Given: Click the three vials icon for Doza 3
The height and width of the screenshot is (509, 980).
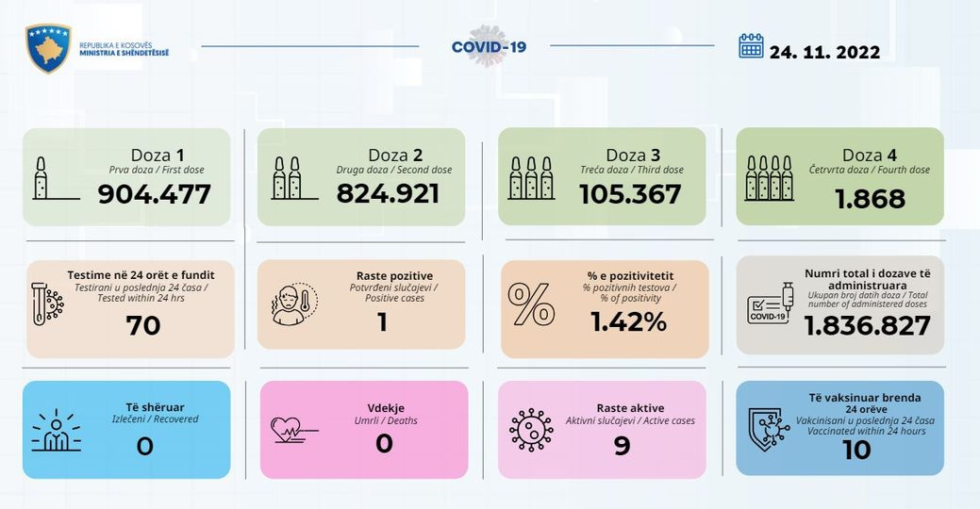Looking at the screenshot, I should [531, 178].
